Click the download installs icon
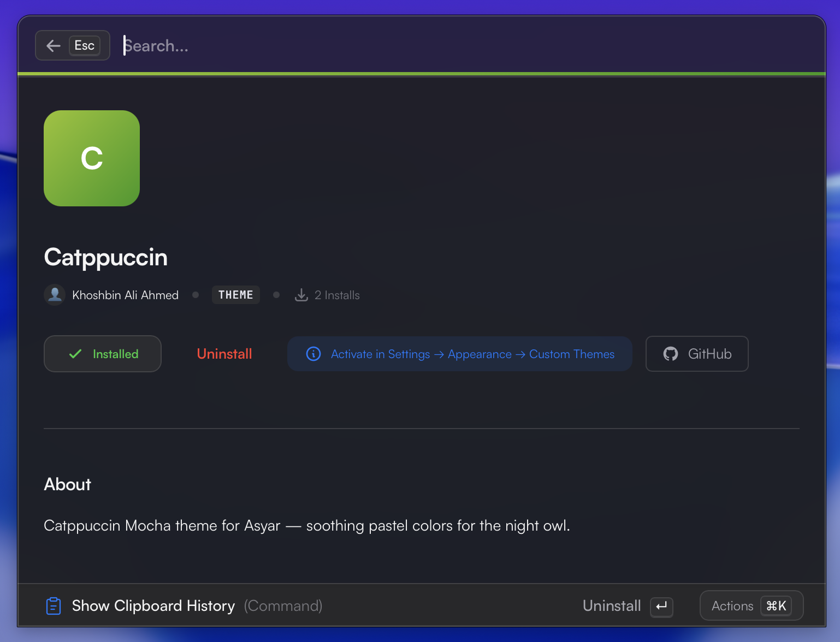The image size is (840, 642). coord(301,295)
